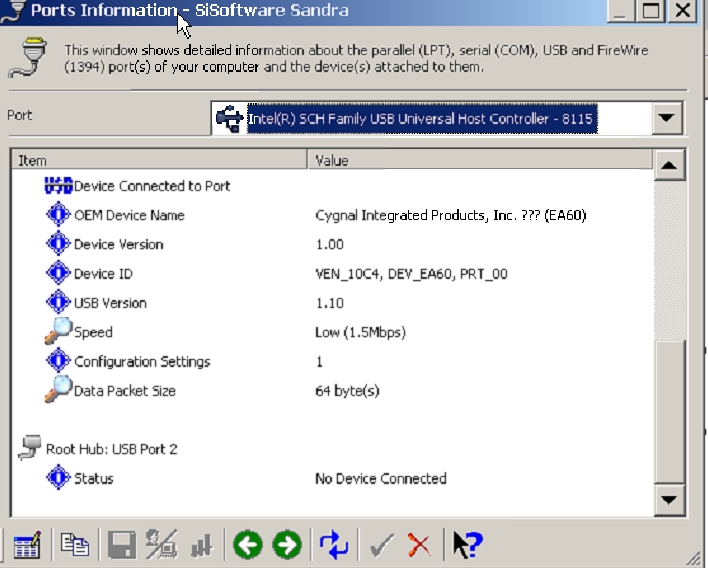708x568 pixels.
Task: Click the VEN_10C4, DEV_EA60, PRT_00 value
Action: pyautogui.click(x=411, y=274)
